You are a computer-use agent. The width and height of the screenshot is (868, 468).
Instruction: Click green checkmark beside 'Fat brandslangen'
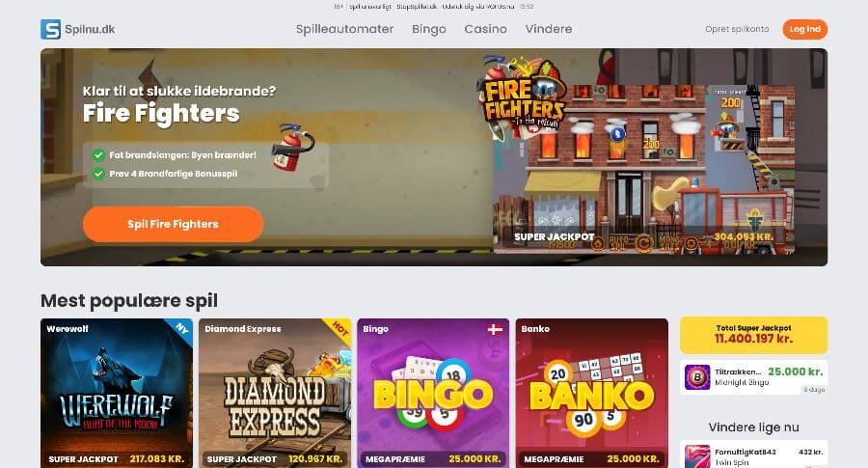point(98,155)
